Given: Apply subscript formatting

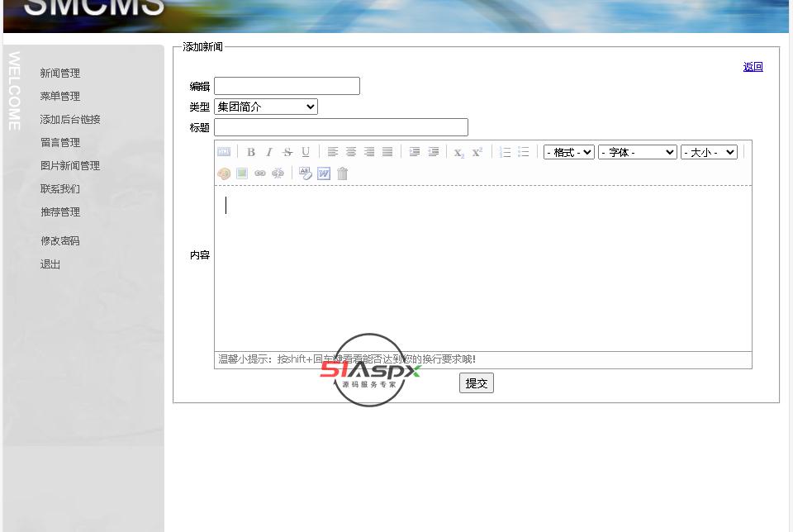Looking at the screenshot, I should [458, 152].
